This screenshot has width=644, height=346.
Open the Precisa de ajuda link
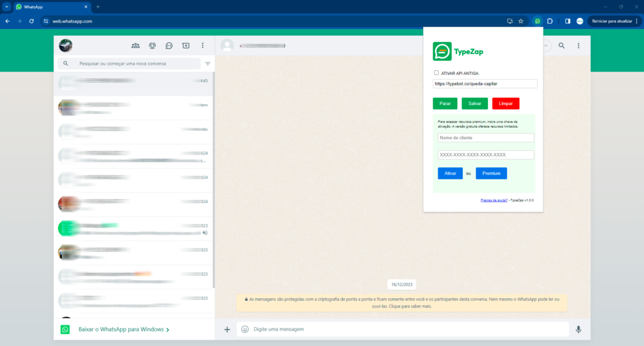pos(494,201)
